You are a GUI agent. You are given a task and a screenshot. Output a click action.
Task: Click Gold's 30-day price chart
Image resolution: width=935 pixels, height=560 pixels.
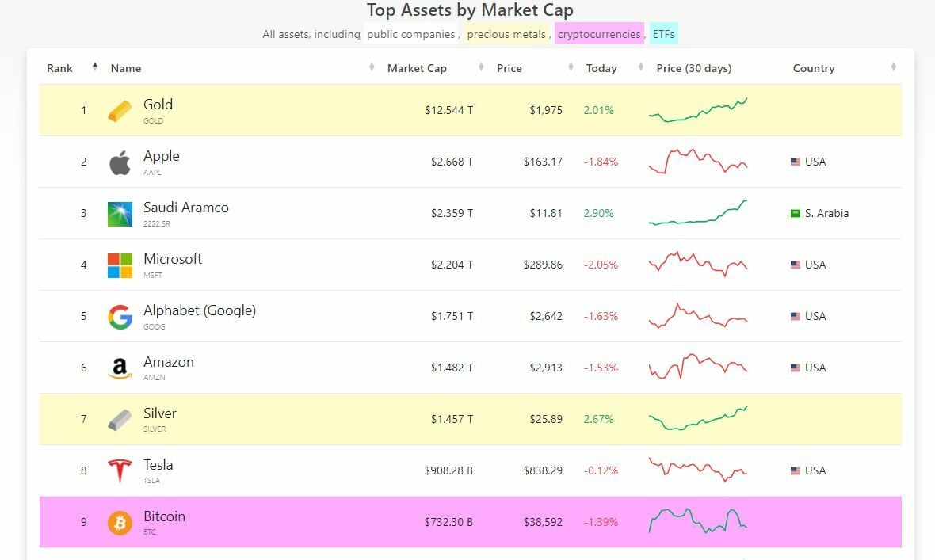[698, 110]
